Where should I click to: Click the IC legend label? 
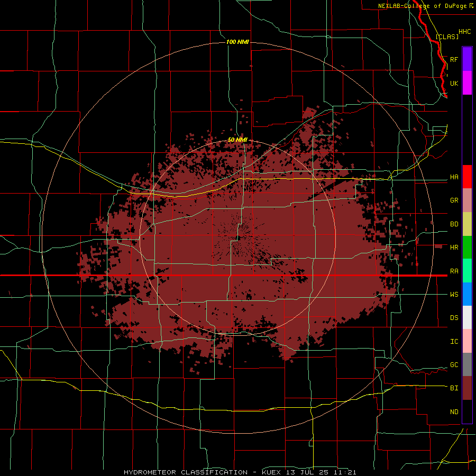coord(454,342)
